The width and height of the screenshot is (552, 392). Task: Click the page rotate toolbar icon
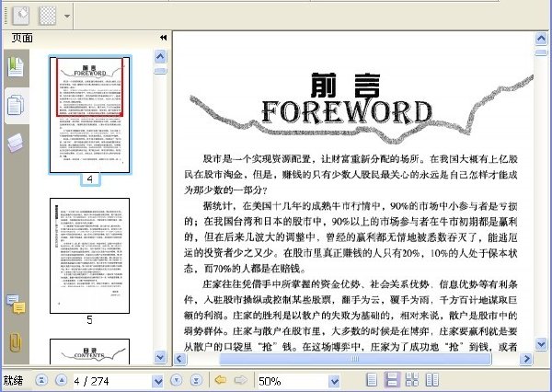21,16
